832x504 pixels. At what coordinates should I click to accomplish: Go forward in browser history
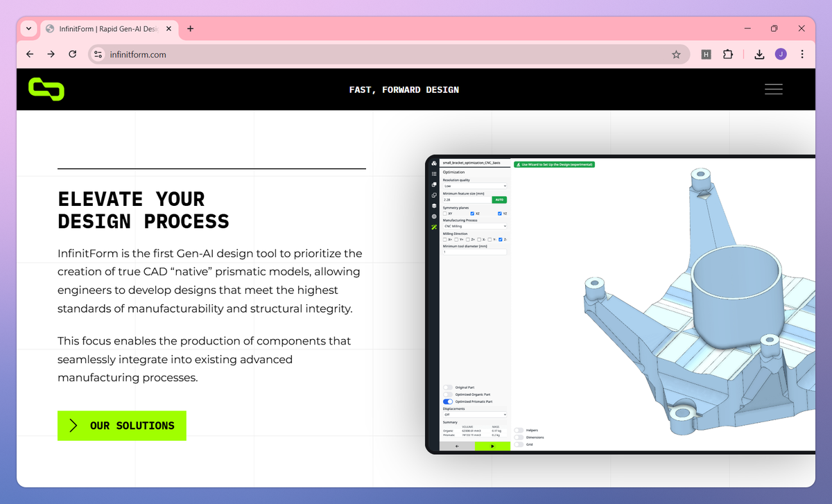[x=51, y=54]
